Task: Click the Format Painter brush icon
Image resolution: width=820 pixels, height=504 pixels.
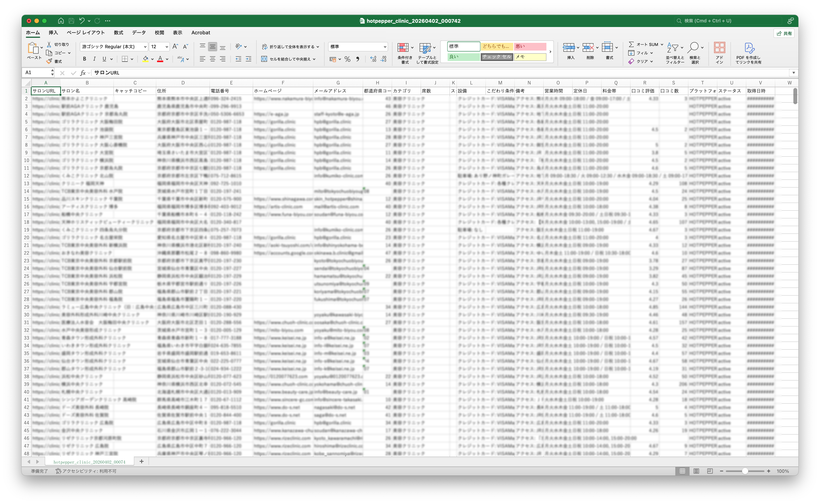Action: (x=49, y=61)
